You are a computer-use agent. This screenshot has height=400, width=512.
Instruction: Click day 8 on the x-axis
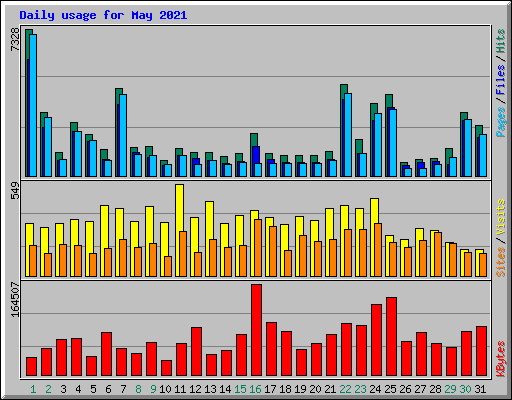point(138,389)
